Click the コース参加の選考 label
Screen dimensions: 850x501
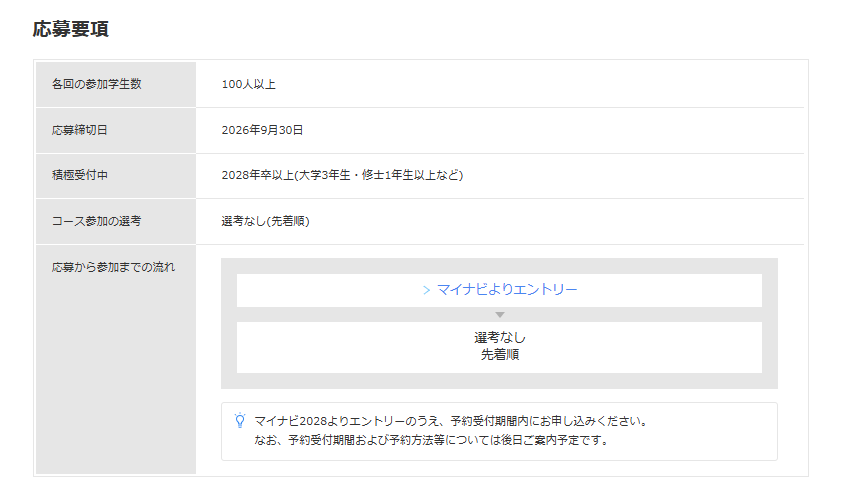coord(96,221)
